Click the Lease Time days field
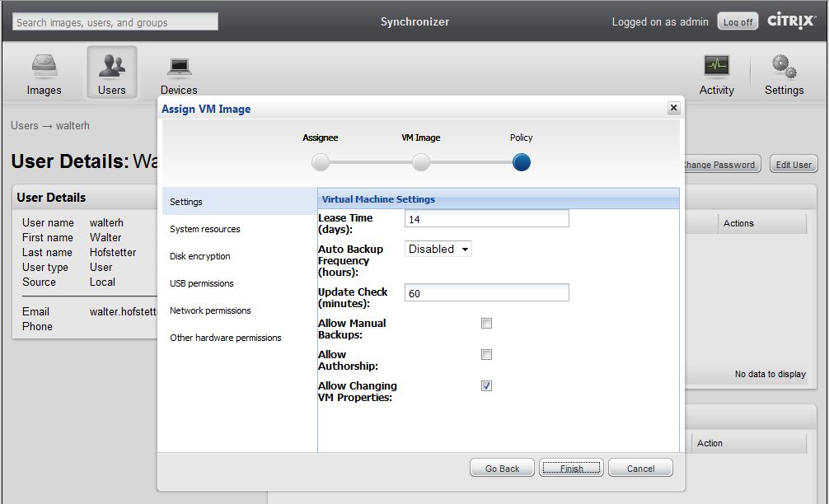The image size is (829, 504). (486, 218)
